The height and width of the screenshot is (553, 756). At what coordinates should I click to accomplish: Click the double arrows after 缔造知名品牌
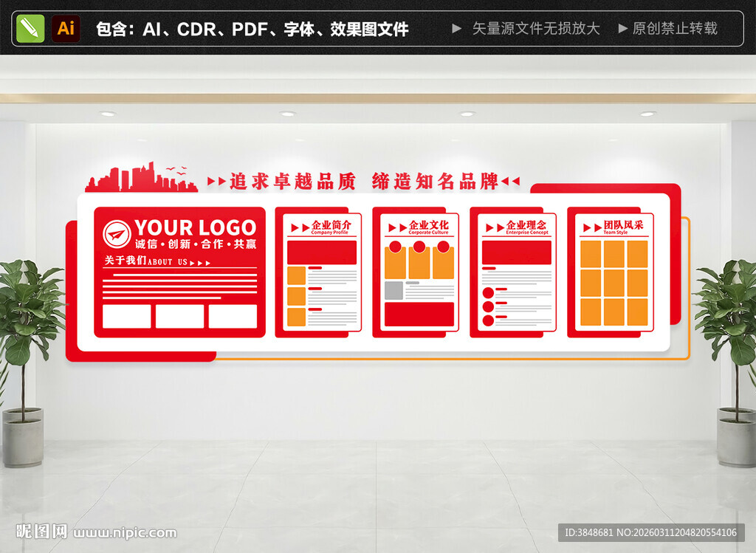511,182
